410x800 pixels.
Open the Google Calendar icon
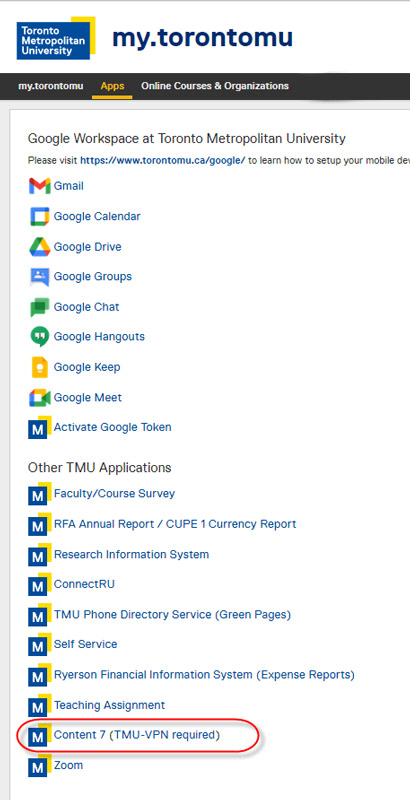(x=39, y=216)
